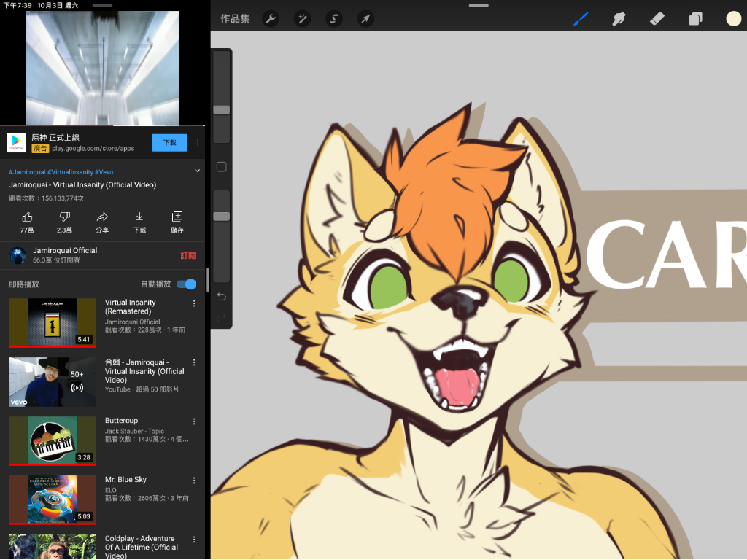Screen dimensions: 747x560
Task: Open the Mr. Blue Sky video title
Action: click(125, 480)
